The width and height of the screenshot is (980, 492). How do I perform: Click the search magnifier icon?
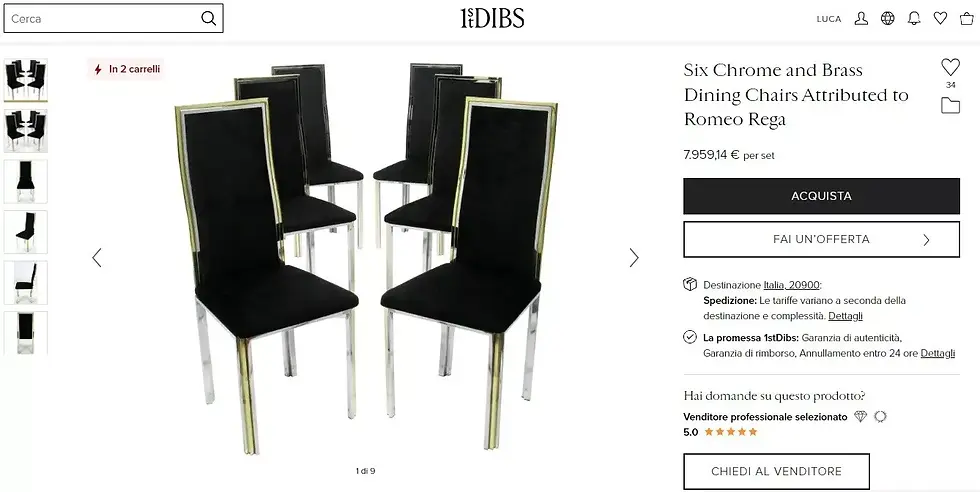point(209,19)
